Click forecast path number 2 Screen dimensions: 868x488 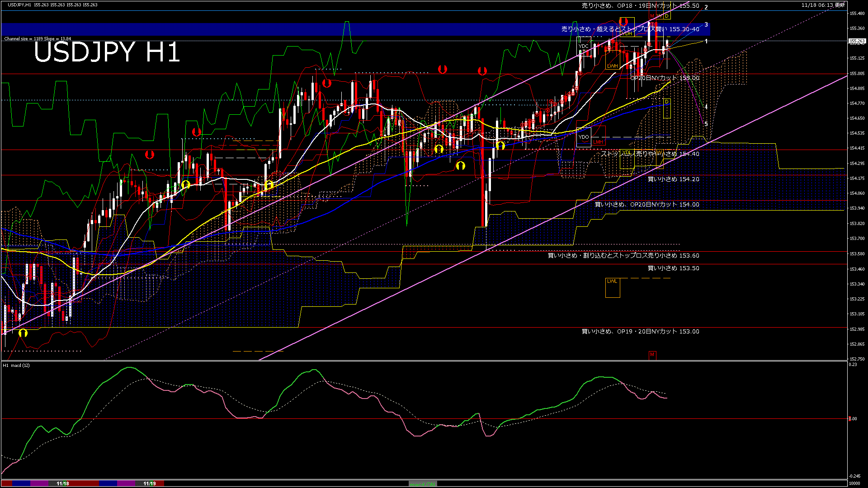(706, 7)
